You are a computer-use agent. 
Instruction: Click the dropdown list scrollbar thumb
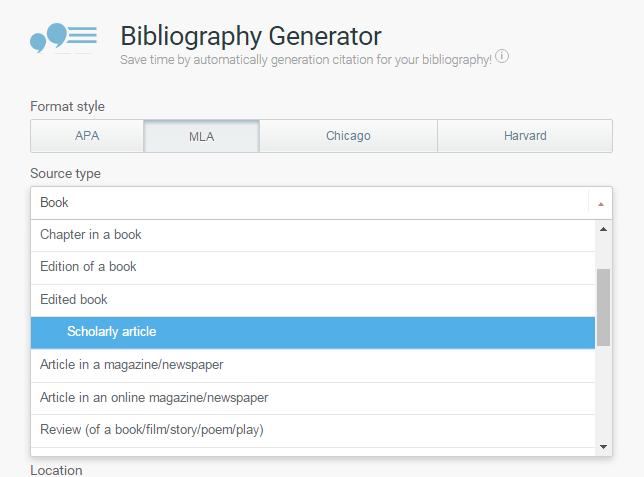[603, 307]
